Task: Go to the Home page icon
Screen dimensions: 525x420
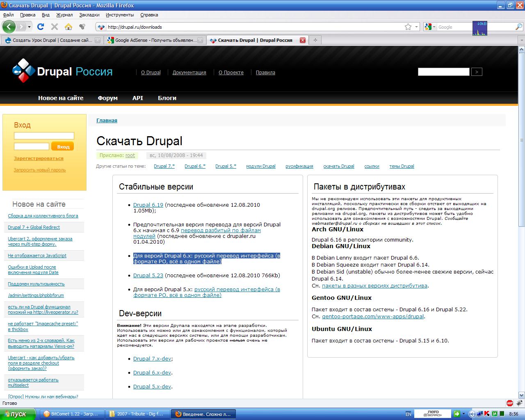Action: pyautogui.click(x=68, y=27)
